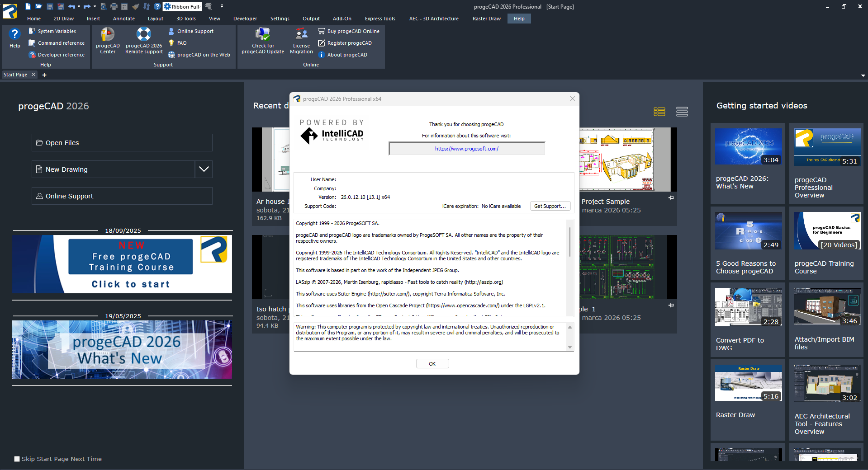Image resolution: width=868 pixels, height=470 pixels.
Task: Play the Convert PDF to DWG video
Action: 749,307
